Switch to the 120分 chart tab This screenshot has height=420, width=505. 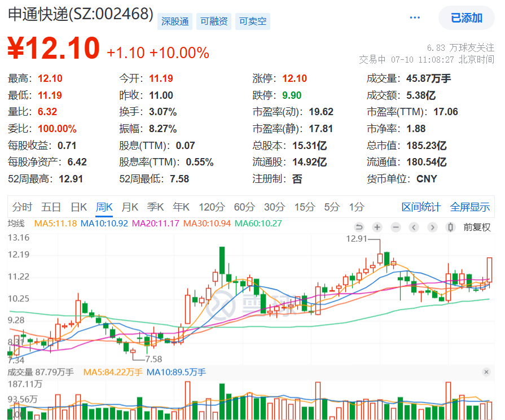(212, 207)
